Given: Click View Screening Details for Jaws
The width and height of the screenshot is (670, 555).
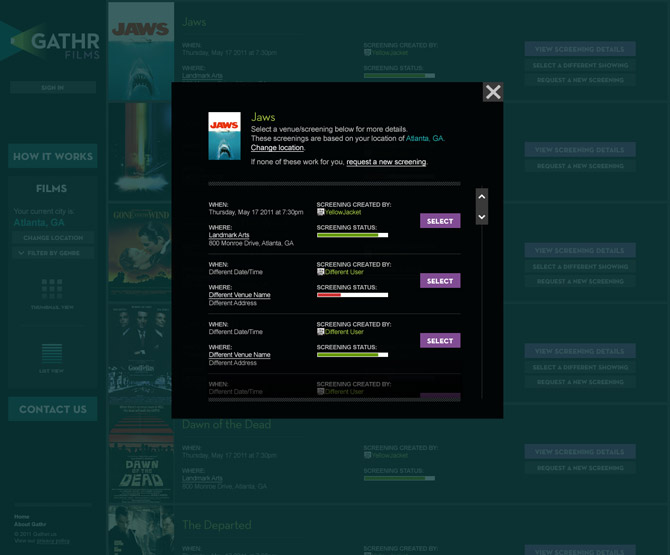Looking at the screenshot, I should tap(580, 49).
